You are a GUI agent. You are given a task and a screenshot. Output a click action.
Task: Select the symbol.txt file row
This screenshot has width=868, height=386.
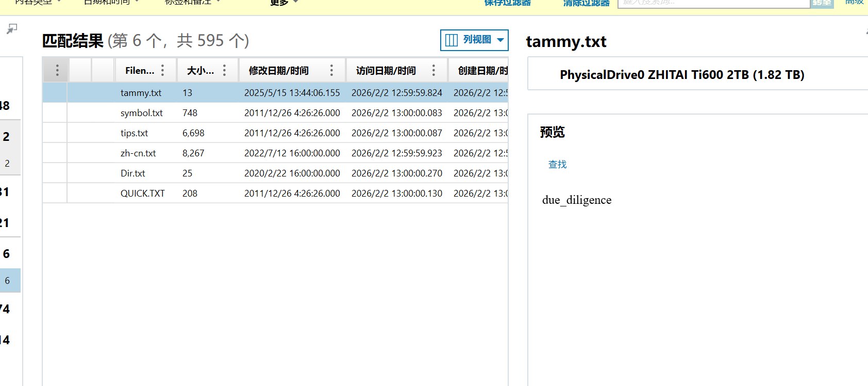coord(142,113)
